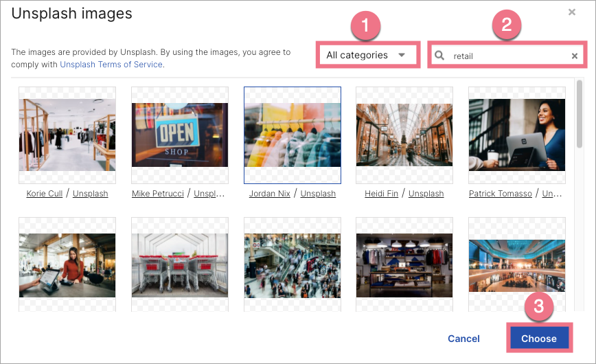Click the Unsplash link beside Heidi Fin
The width and height of the screenshot is (596, 364).
pos(426,194)
